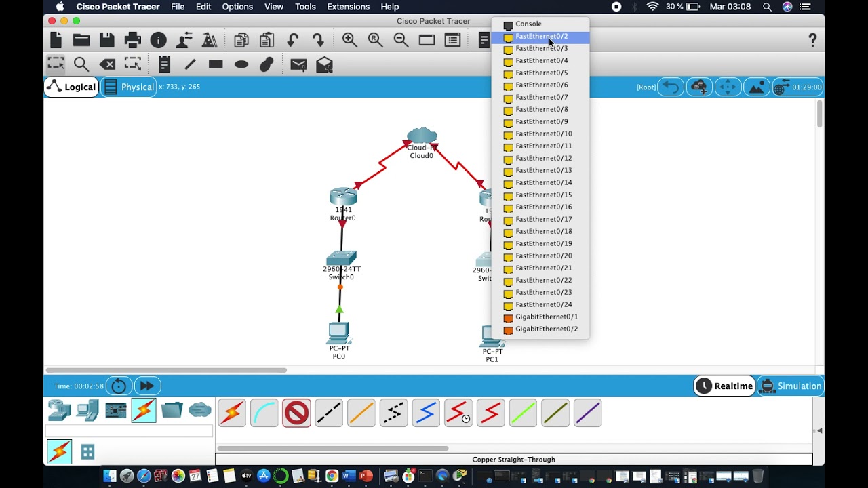Reset zoom with middle magnifier icon
This screenshot has width=868, height=488.
coord(376,40)
